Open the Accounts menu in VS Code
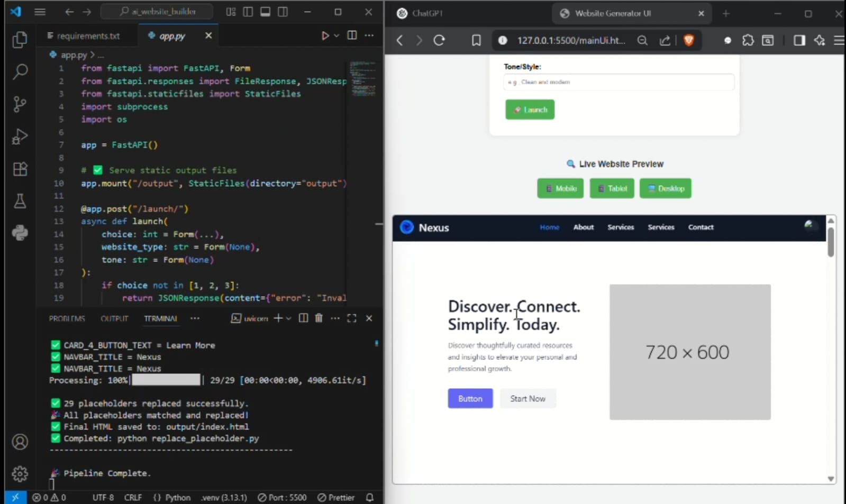The image size is (846, 504). click(x=20, y=442)
